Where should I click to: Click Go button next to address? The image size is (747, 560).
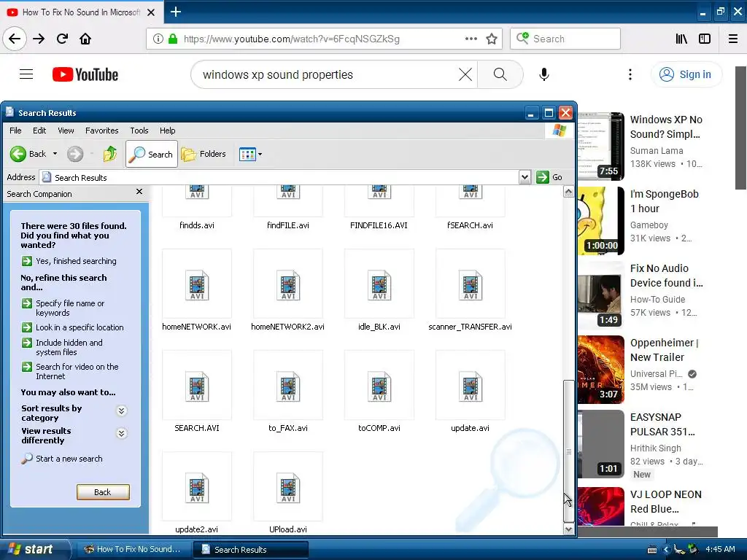point(549,177)
